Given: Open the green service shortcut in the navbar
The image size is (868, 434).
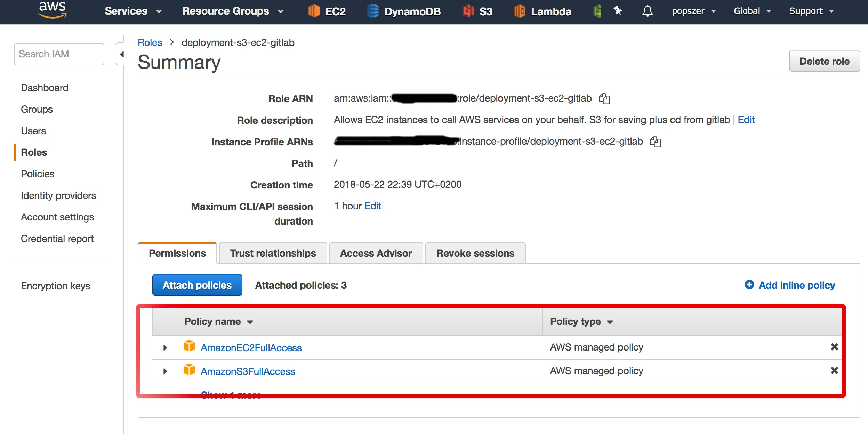Looking at the screenshot, I should point(597,11).
